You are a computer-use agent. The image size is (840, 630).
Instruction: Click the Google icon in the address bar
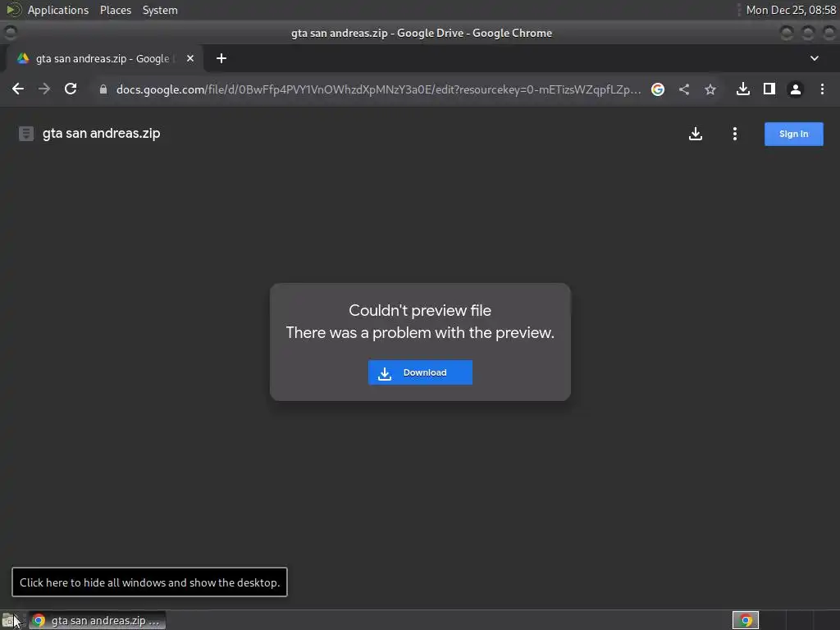pyautogui.click(x=658, y=89)
